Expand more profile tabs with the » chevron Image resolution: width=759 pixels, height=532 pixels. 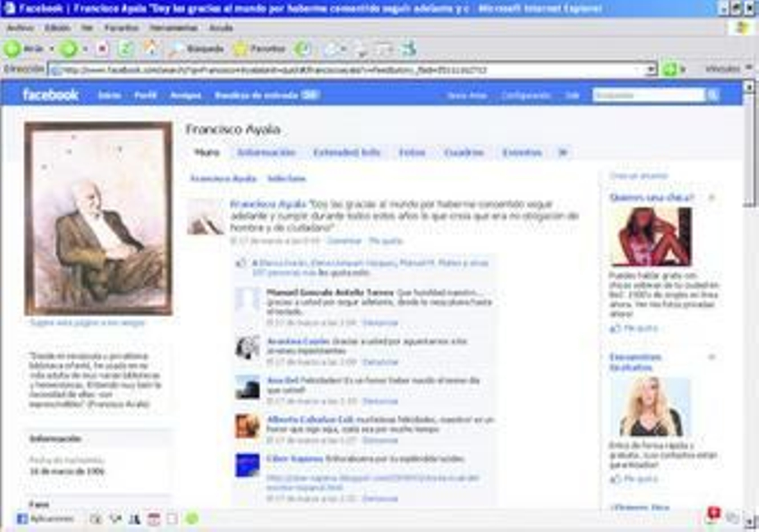pos(563,153)
